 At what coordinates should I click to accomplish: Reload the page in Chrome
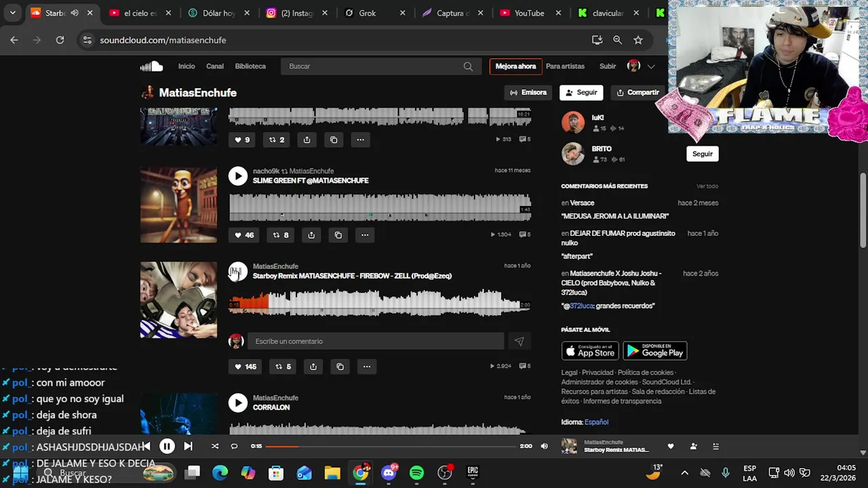pyautogui.click(x=60, y=40)
